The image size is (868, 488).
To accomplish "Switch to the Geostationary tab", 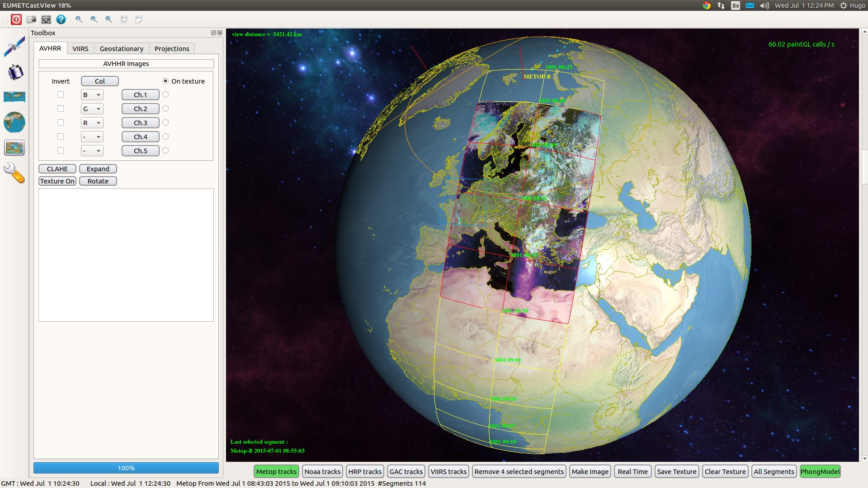I will (122, 49).
